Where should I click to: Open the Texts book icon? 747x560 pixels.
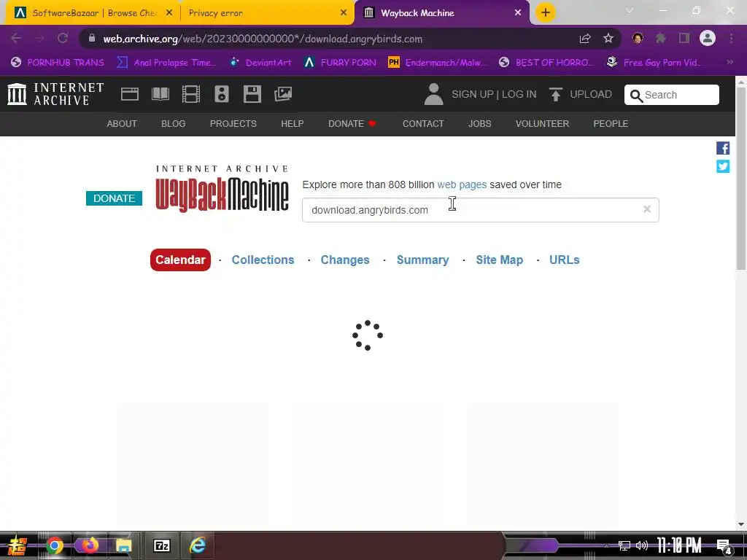point(160,94)
